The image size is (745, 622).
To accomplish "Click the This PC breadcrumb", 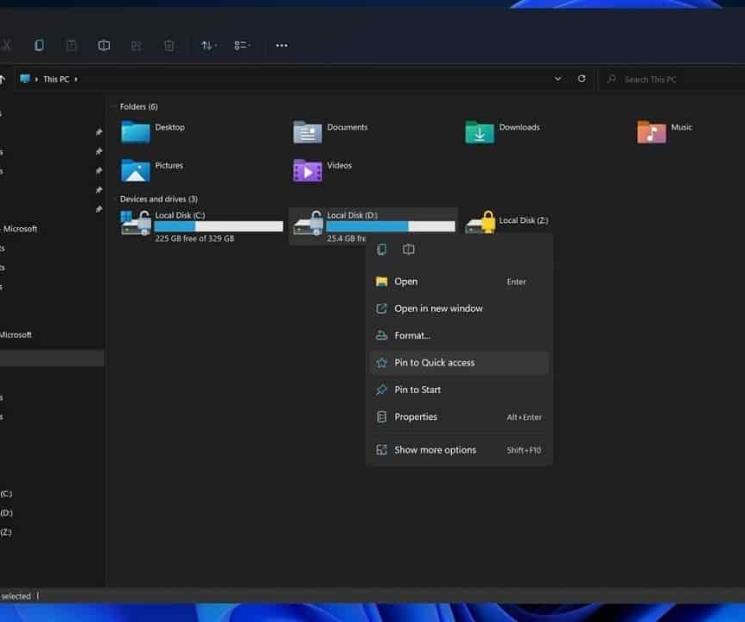I will (56, 79).
